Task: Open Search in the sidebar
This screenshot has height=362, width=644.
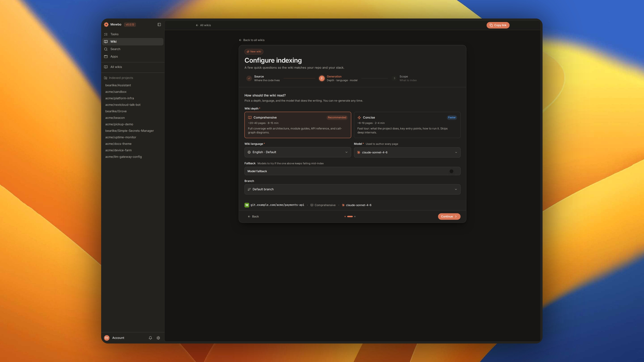Action: click(x=133, y=49)
